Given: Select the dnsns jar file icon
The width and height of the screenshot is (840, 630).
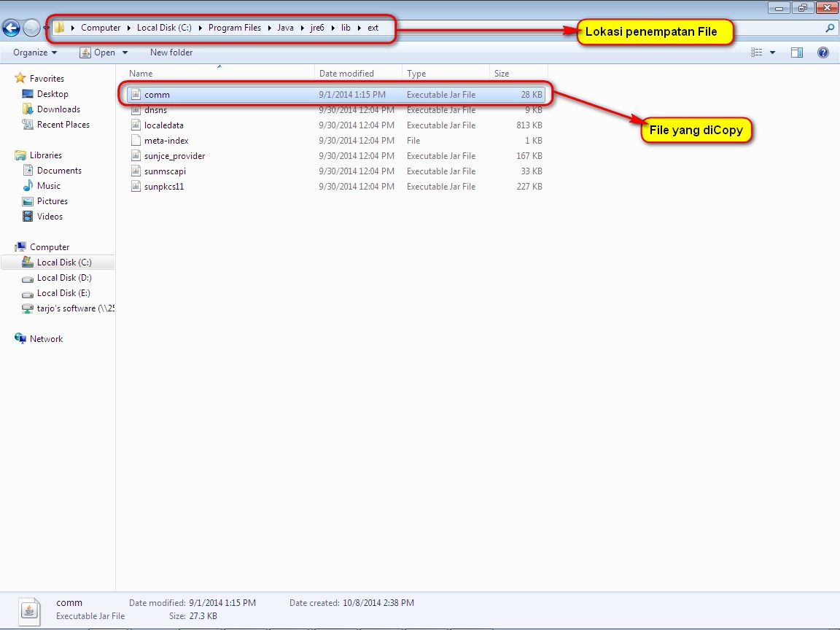Looking at the screenshot, I should (136, 110).
